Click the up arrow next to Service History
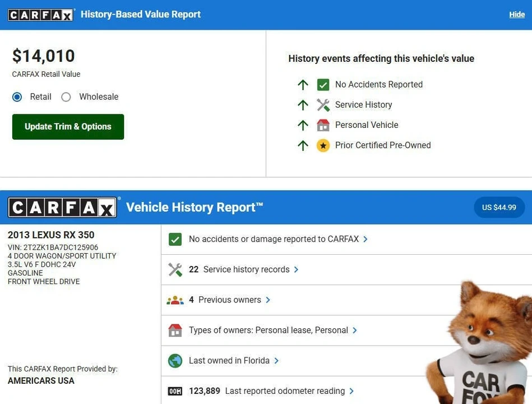This screenshot has width=532, height=404. (x=303, y=105)
